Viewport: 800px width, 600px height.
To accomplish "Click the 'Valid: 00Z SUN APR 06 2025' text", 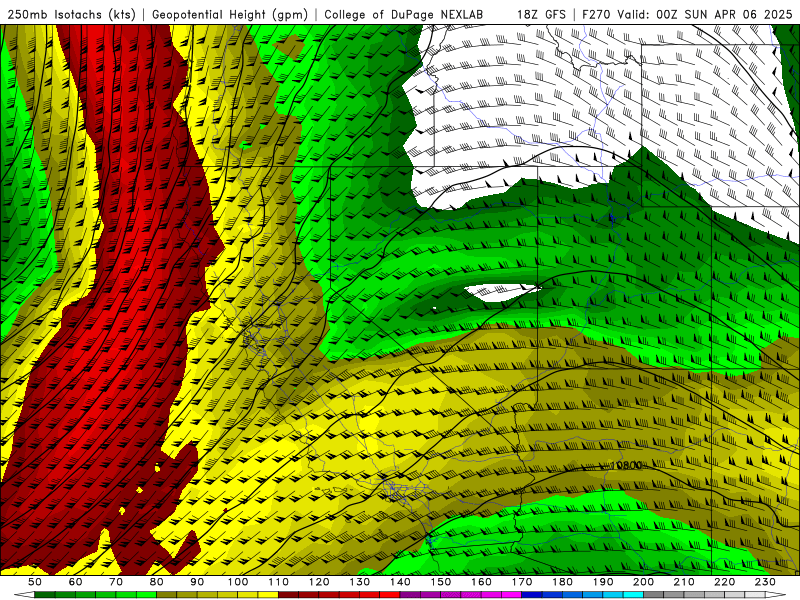I will point(705,15).
